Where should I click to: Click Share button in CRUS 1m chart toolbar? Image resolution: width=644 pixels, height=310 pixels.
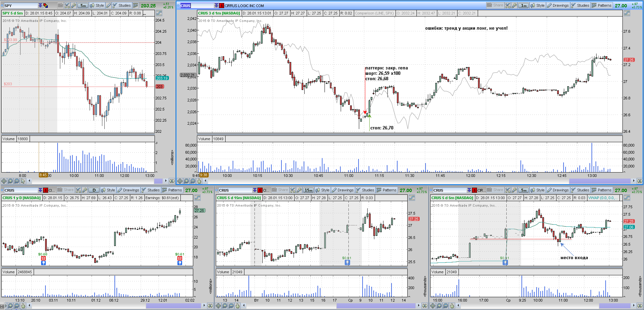[x=495, y=5]
